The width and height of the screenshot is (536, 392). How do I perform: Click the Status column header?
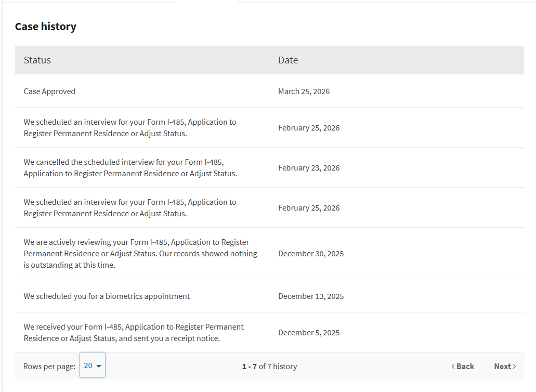click(x=37, y=60)
